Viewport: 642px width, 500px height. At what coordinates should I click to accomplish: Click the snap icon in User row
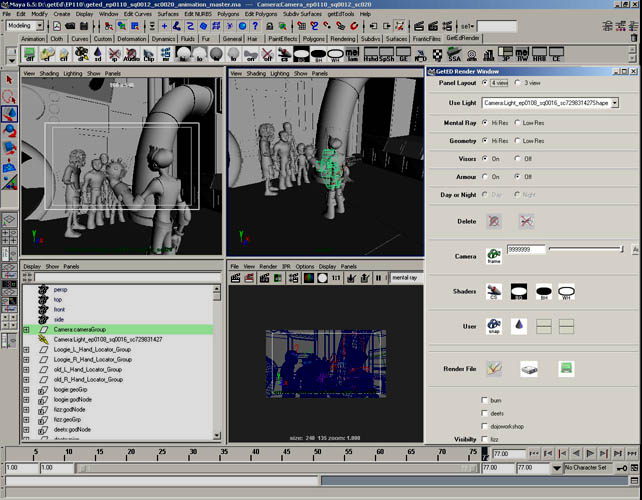494,325
